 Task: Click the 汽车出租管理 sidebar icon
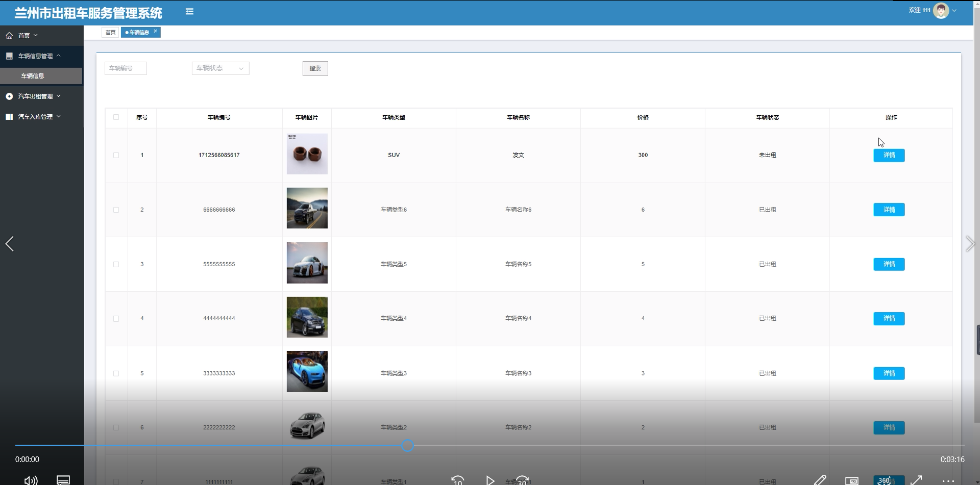pos(9,96)
